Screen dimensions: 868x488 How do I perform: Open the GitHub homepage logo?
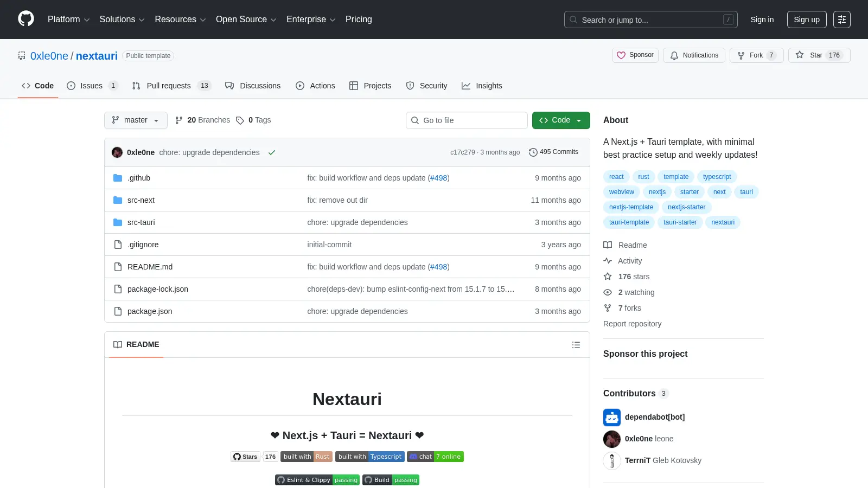point(26,19)
